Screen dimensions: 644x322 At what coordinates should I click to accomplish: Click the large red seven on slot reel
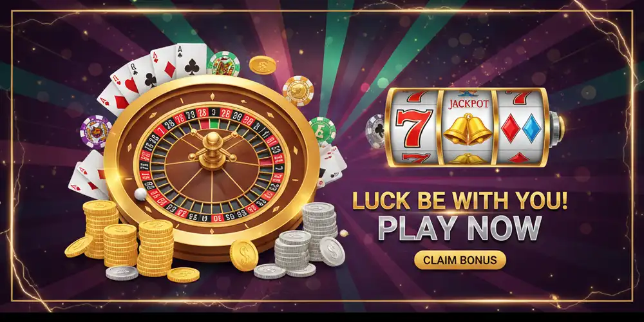414,128
